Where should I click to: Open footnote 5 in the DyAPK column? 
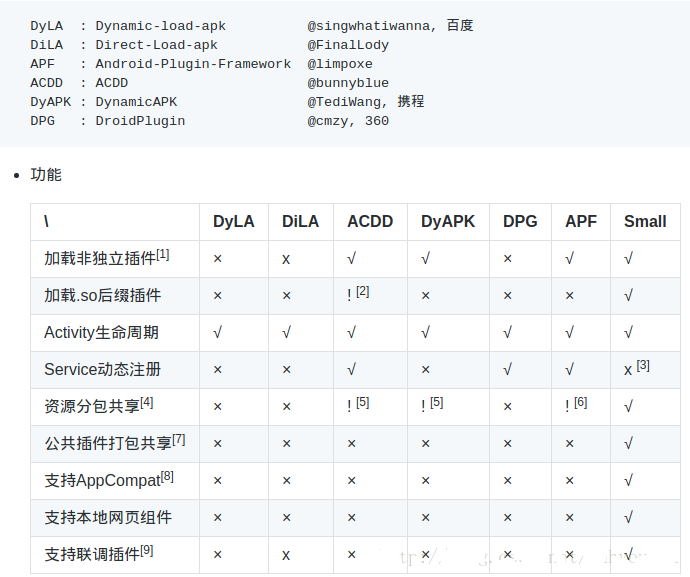tap(437, 402)
